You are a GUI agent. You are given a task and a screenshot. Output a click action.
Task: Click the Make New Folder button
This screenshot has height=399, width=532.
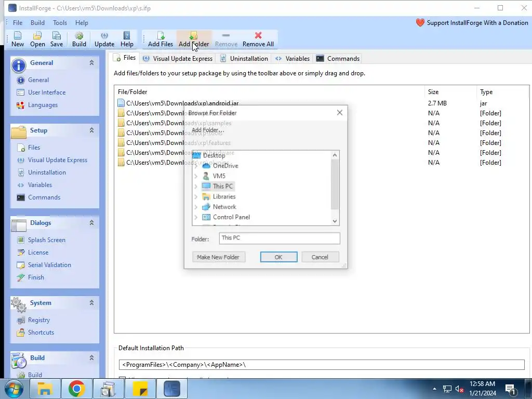click(x=218, y=257)
